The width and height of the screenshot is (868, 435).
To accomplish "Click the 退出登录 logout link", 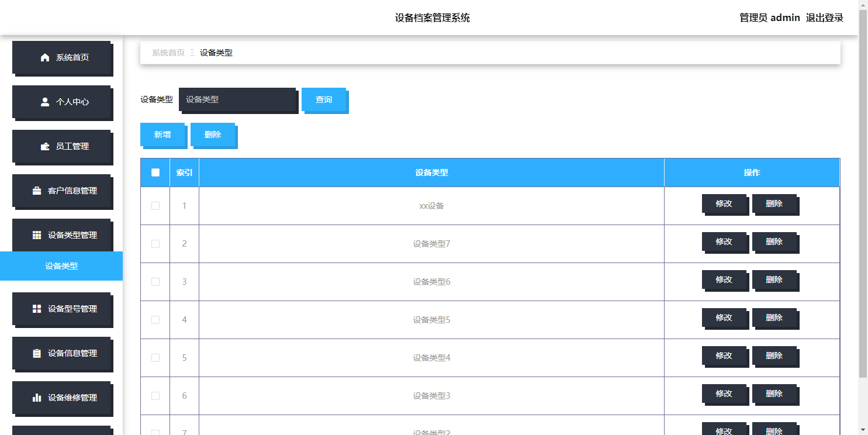I will 825,18.
